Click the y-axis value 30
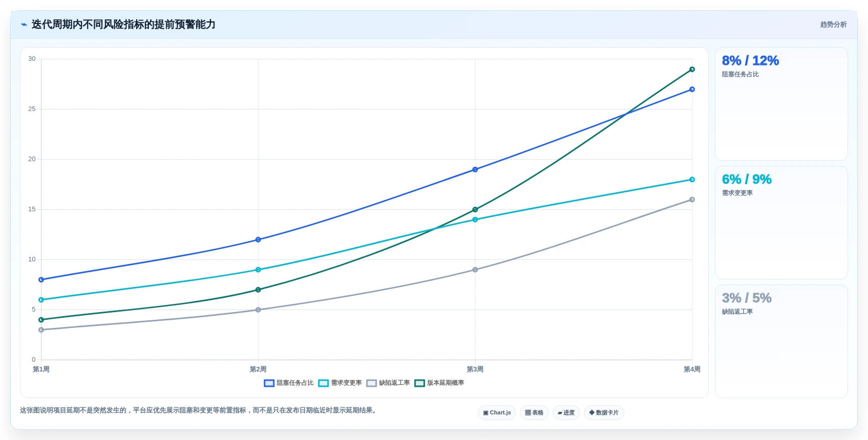The width and height of the screenshot is (868, 440). tap(32, 59)
